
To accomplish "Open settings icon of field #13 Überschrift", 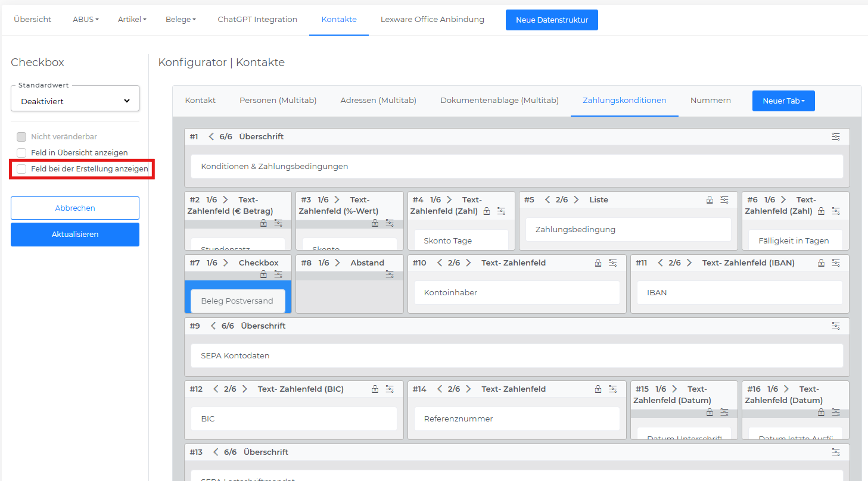I will (836, 452).
